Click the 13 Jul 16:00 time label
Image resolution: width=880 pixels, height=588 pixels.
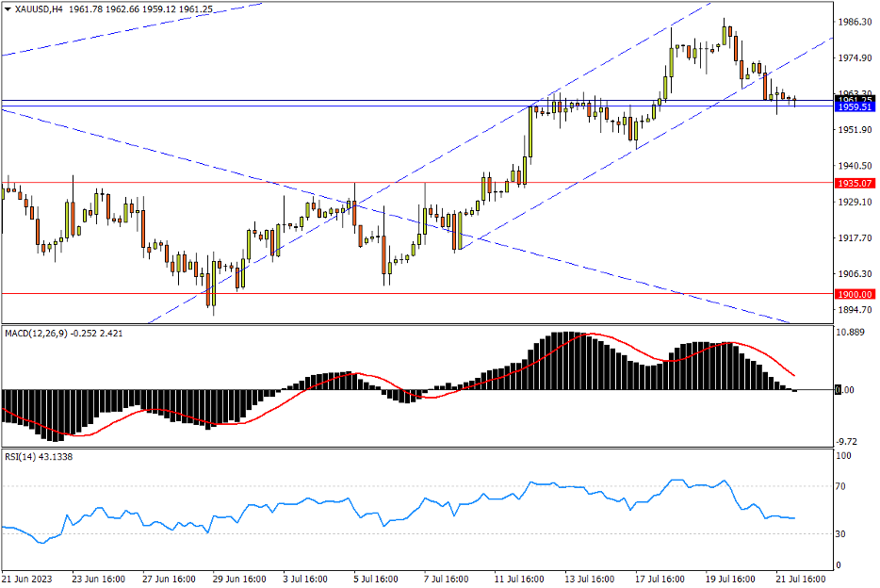[589, 578]
